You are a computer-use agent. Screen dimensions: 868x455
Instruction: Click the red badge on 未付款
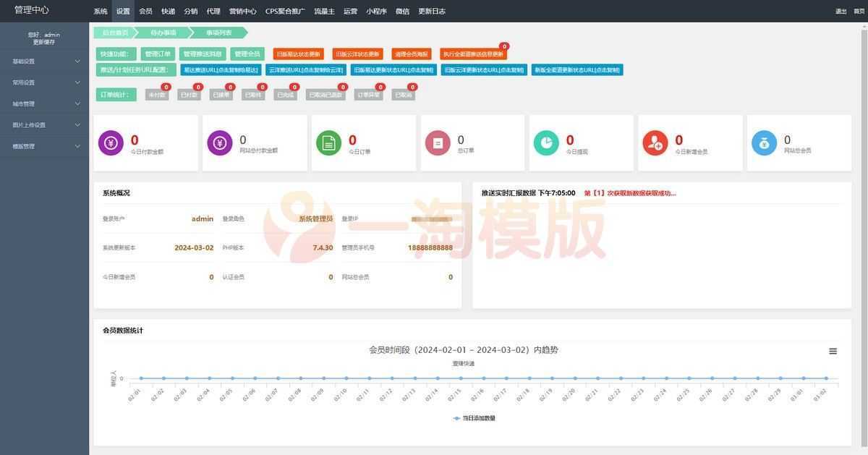click(166, 87)
